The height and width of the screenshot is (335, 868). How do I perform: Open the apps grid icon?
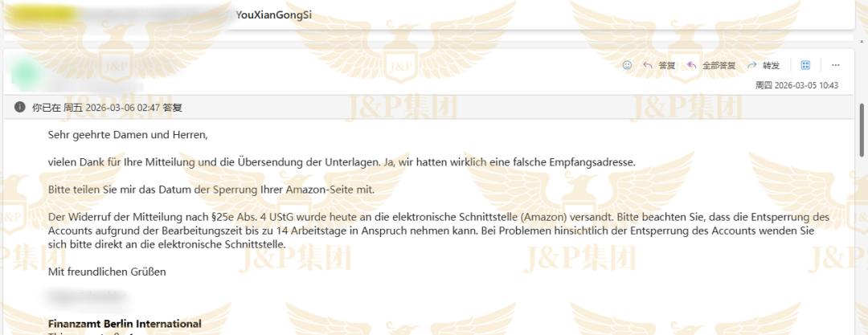[x=806, y=65]
